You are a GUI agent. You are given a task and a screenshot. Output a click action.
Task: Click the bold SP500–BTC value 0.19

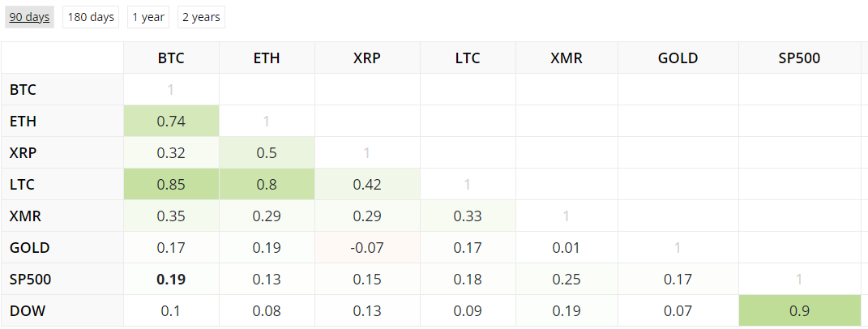[171, 280]
